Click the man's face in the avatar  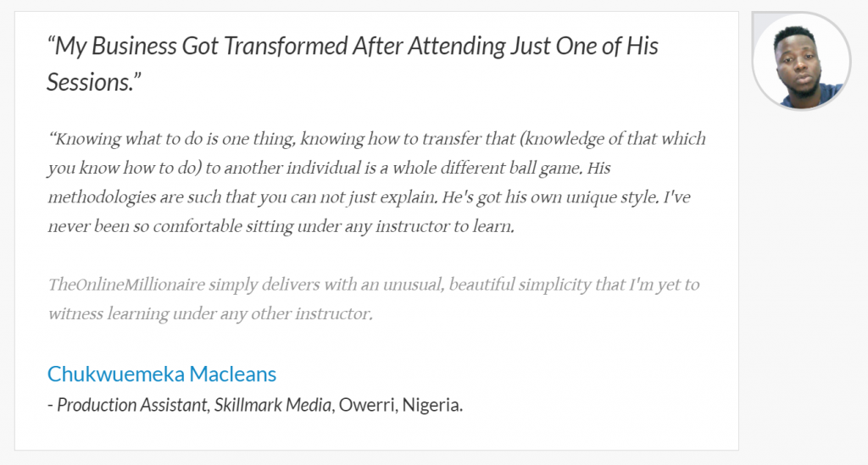click(798, 65)
